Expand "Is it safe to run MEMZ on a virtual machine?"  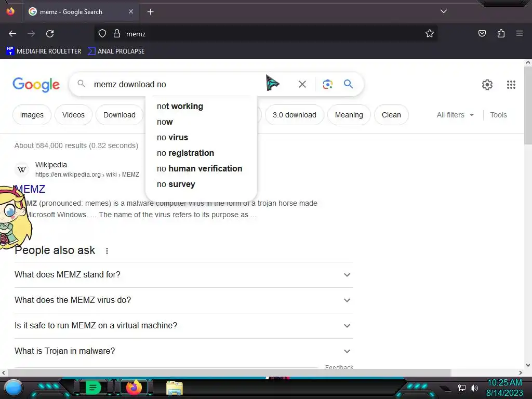183,325
